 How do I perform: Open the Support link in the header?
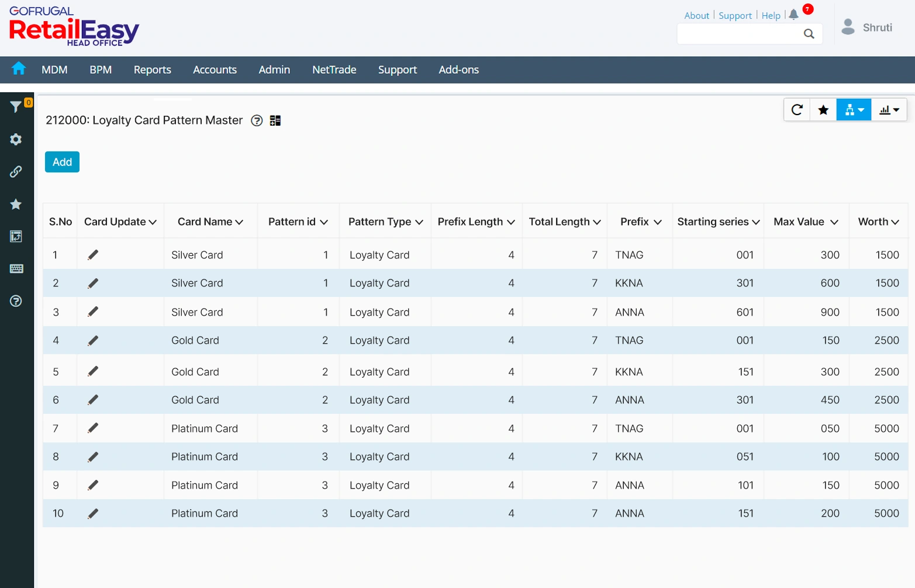(x=735, y=15)
